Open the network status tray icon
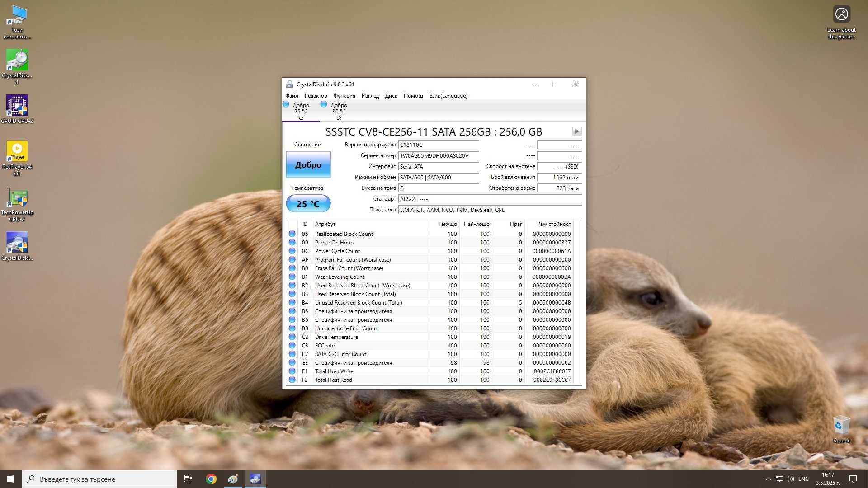 (779, 479)
